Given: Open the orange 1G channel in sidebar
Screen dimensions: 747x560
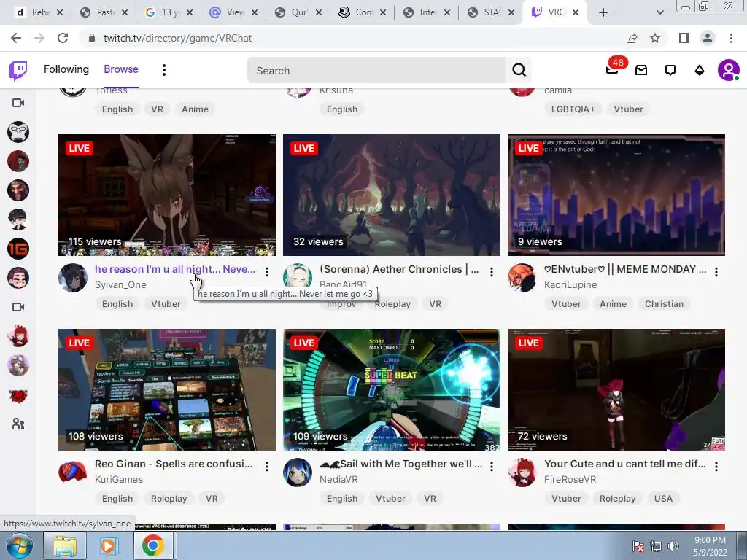Looking at the screenshot, I should 18,249.
